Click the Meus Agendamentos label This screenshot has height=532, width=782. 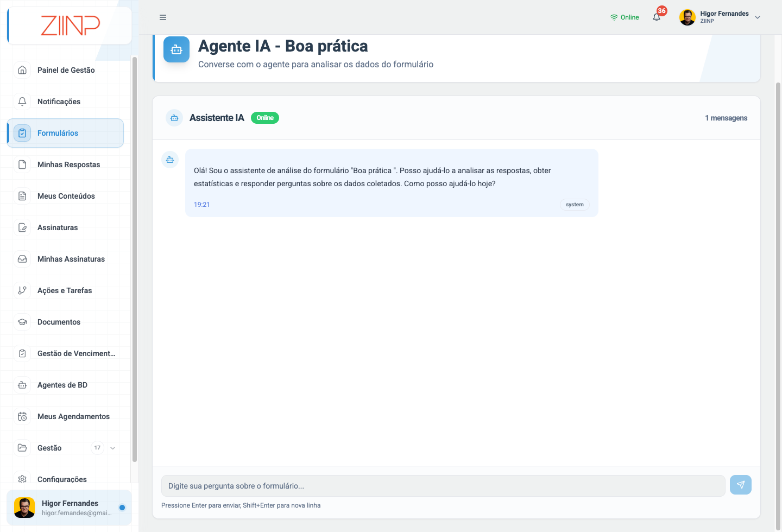[x=74, y=416]
